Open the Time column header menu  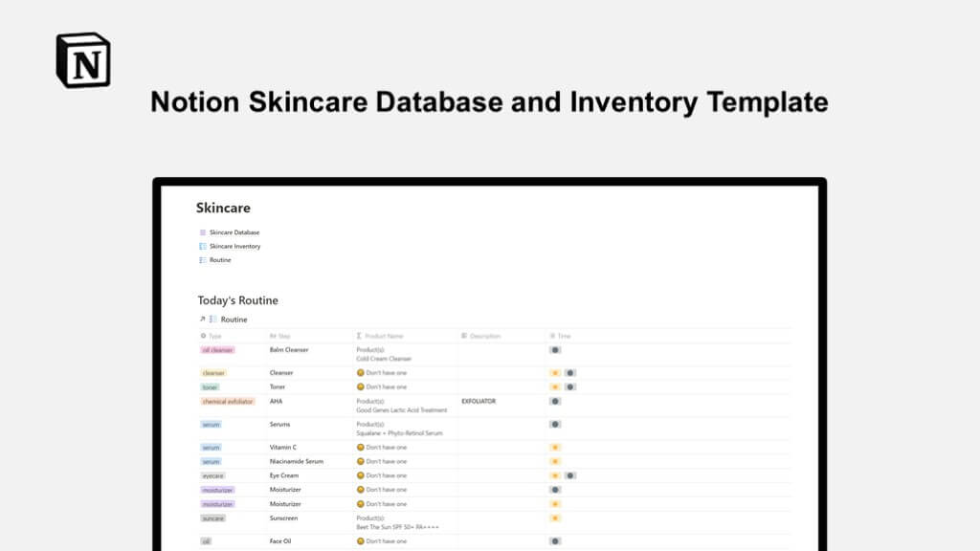tap(561, 336)
